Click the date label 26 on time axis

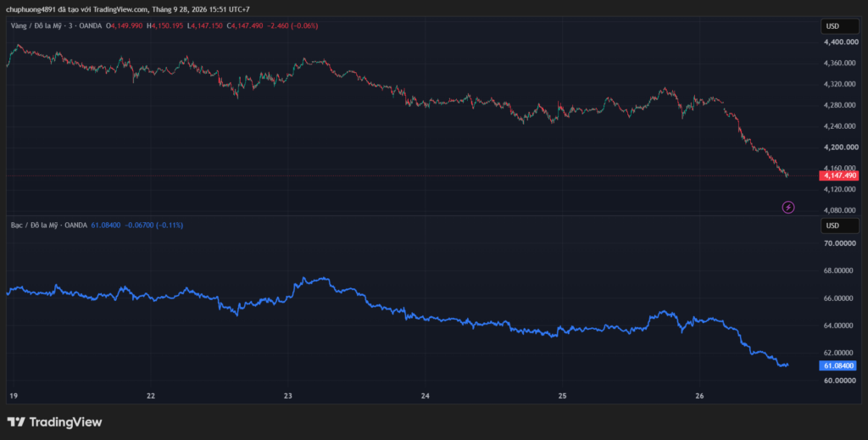point(699,396)
